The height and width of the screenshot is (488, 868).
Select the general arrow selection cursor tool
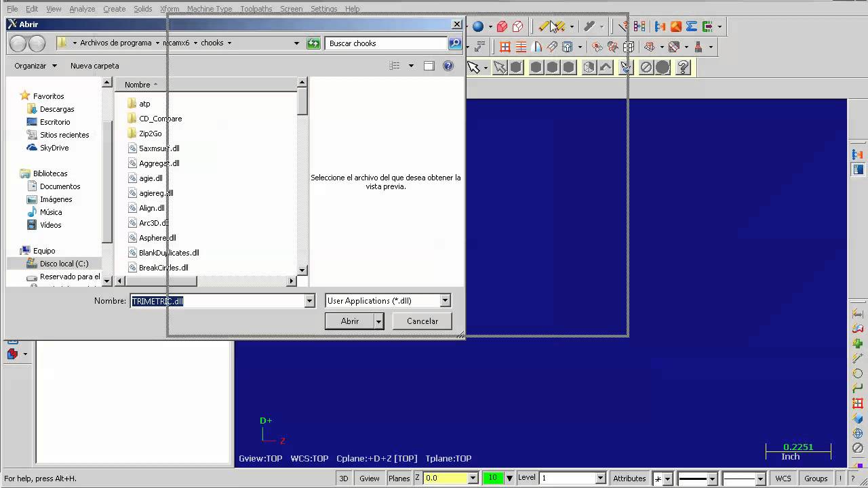(x=473, y=67)
